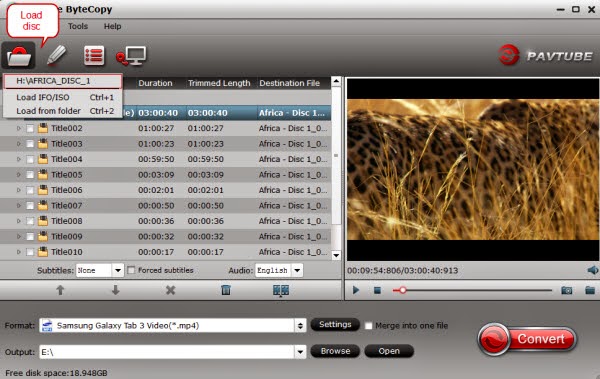Check the Title003 checkbox
The image size is (600, 379).
click(x=30, y=144)
